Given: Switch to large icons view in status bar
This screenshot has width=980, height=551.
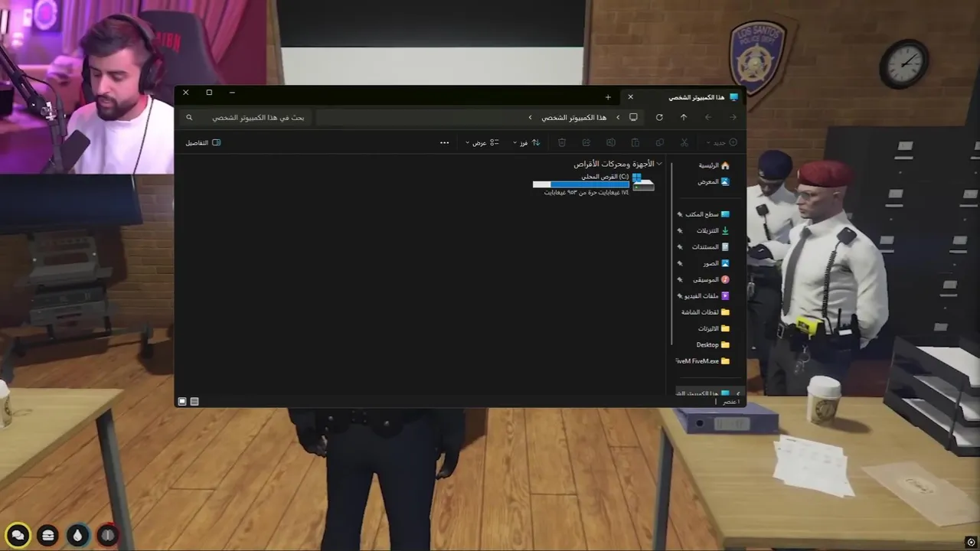Looking at the screenshot, I should coord(182,401).
